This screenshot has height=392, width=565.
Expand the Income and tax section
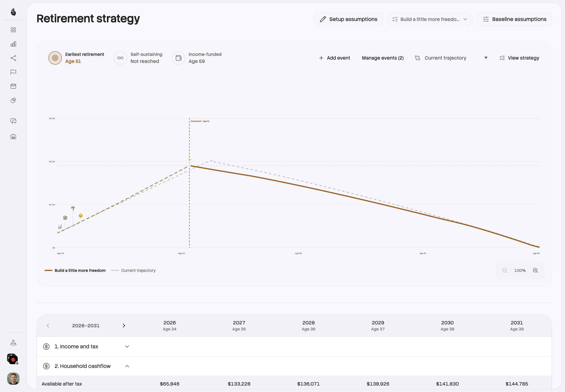(x=127, y=347)
